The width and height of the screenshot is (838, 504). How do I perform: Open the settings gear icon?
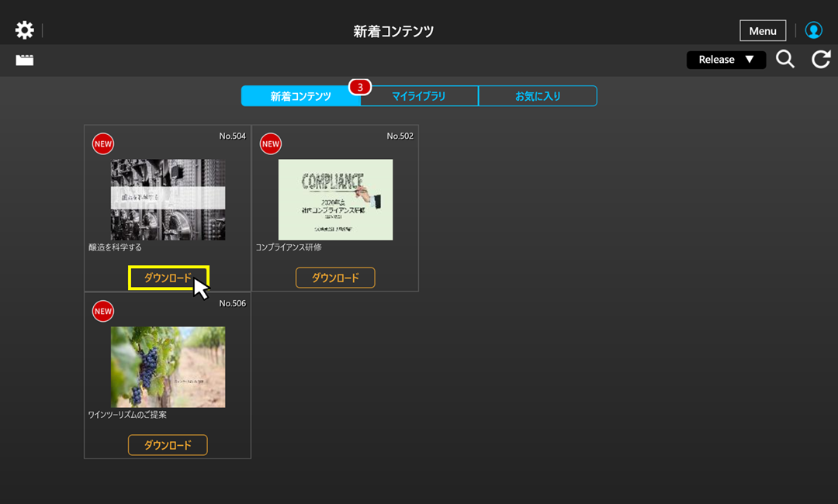pos(25,30)
